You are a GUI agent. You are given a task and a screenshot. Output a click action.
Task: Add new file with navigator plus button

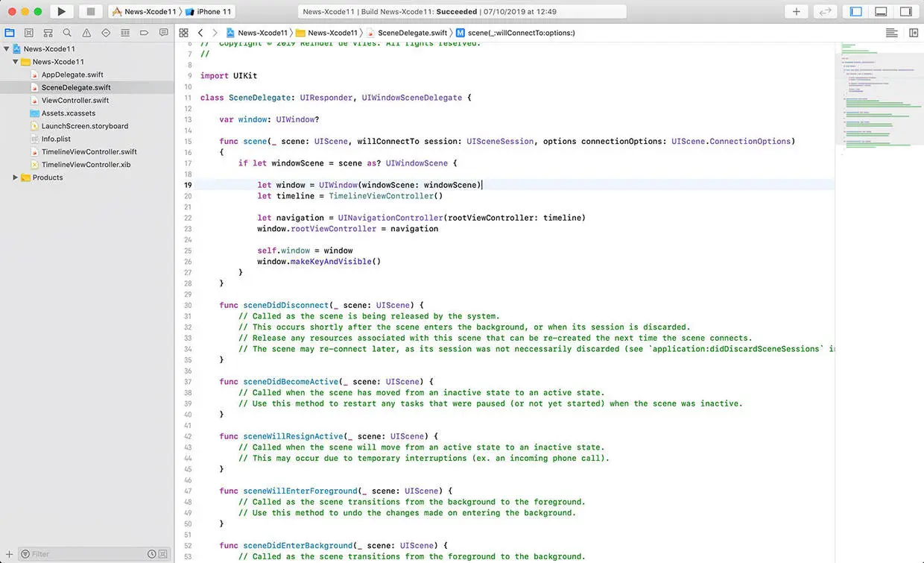[8, 554]
